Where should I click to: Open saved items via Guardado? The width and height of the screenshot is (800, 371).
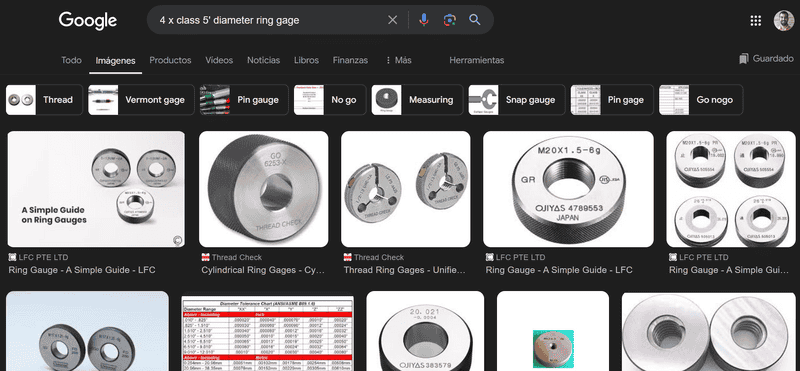766,59
